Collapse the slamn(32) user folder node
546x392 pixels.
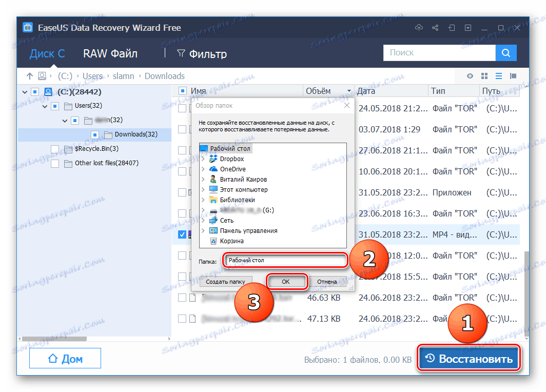(x=65, y=121)
